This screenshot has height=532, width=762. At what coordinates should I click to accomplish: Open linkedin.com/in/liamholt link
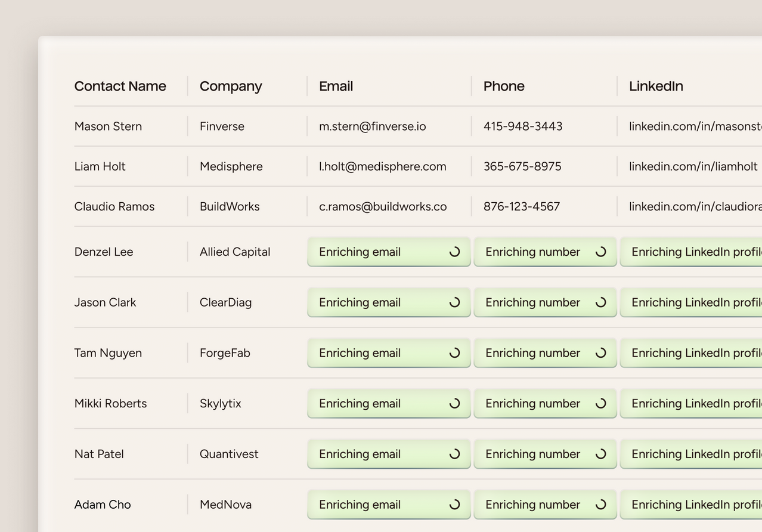pos(693,166)
